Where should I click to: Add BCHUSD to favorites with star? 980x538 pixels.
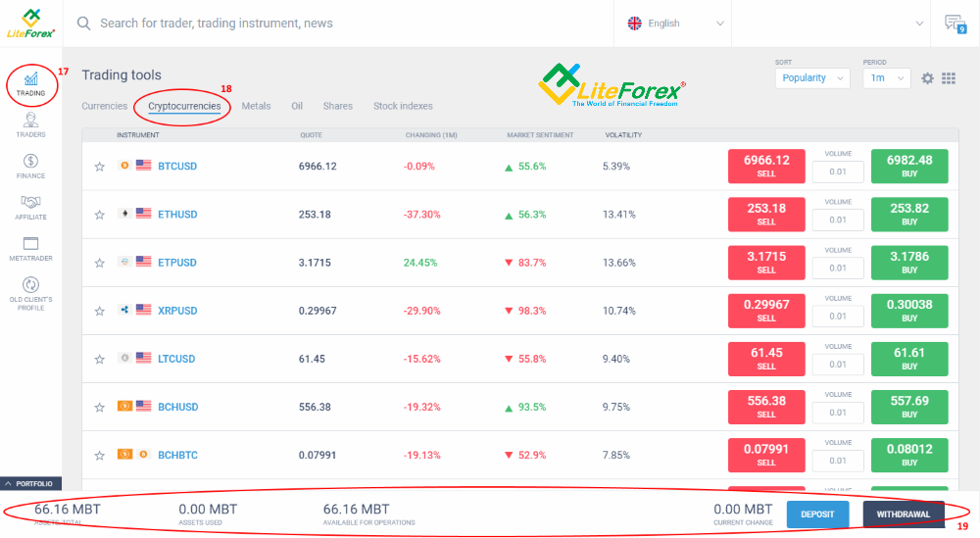point(99,407)
